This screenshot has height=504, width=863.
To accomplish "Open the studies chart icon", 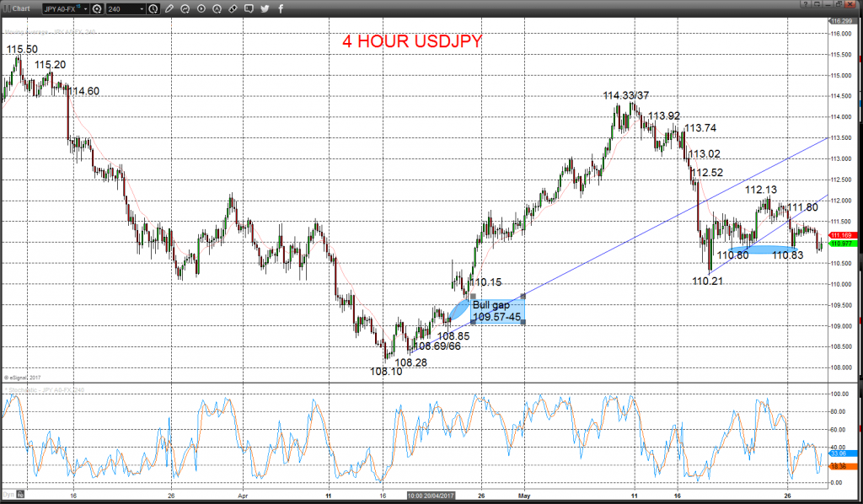I will [185, 8].
